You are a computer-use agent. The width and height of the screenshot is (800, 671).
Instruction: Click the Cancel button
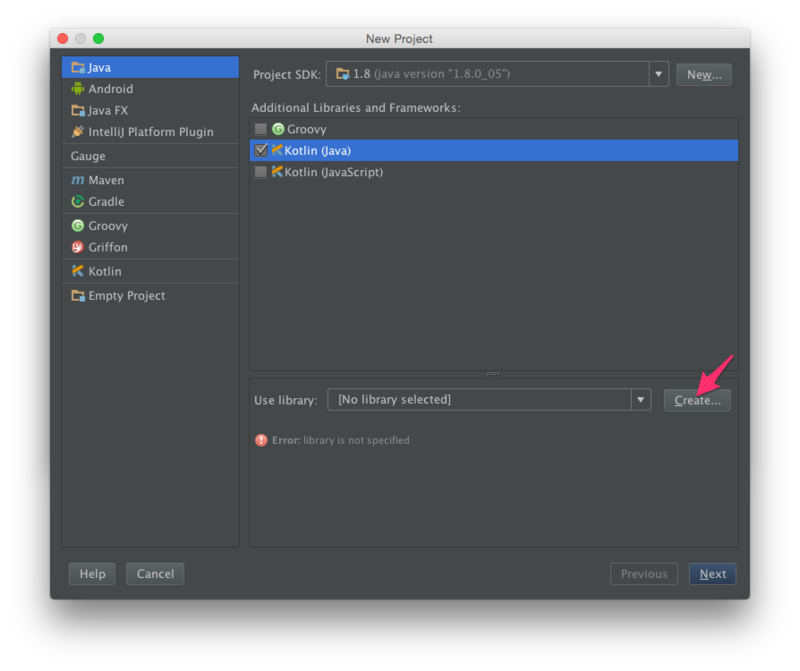tap(155, 574)
